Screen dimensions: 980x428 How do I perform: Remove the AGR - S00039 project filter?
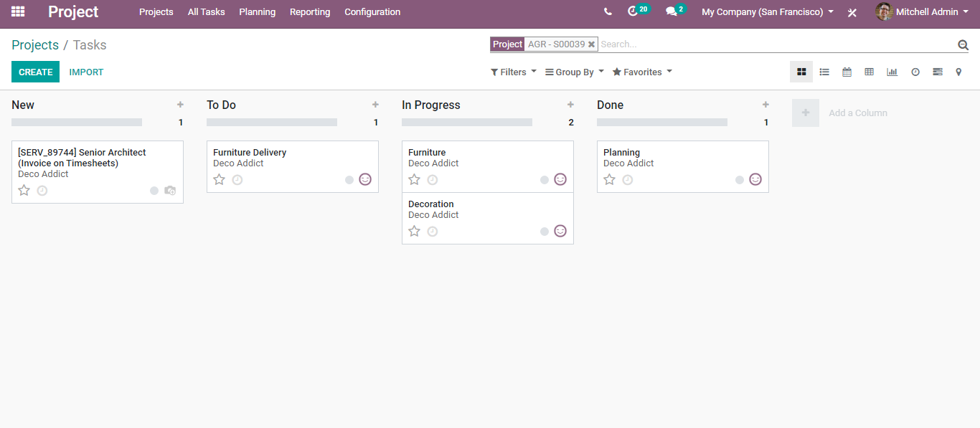[x=591, y=44]
